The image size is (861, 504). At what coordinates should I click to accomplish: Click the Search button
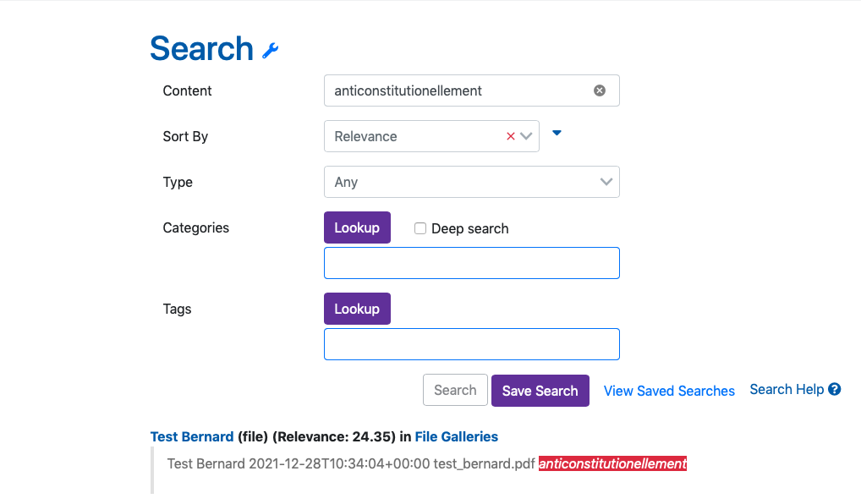tap(455, 390)
